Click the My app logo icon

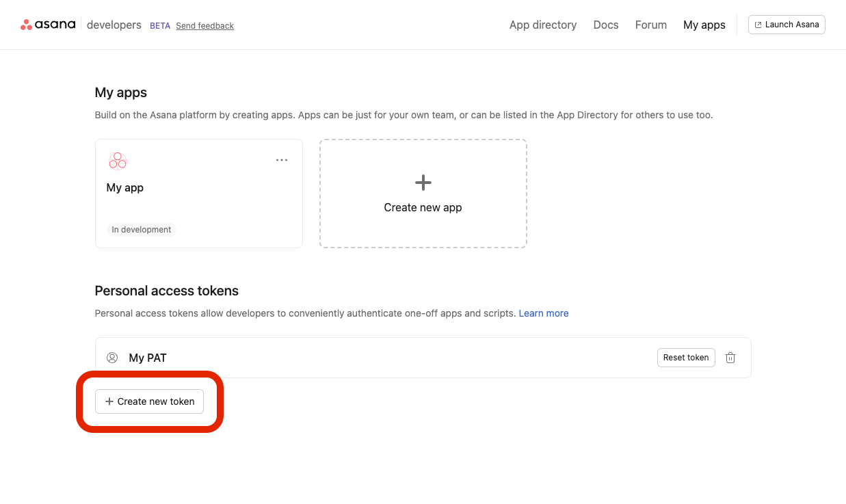[x=118, y=161]
